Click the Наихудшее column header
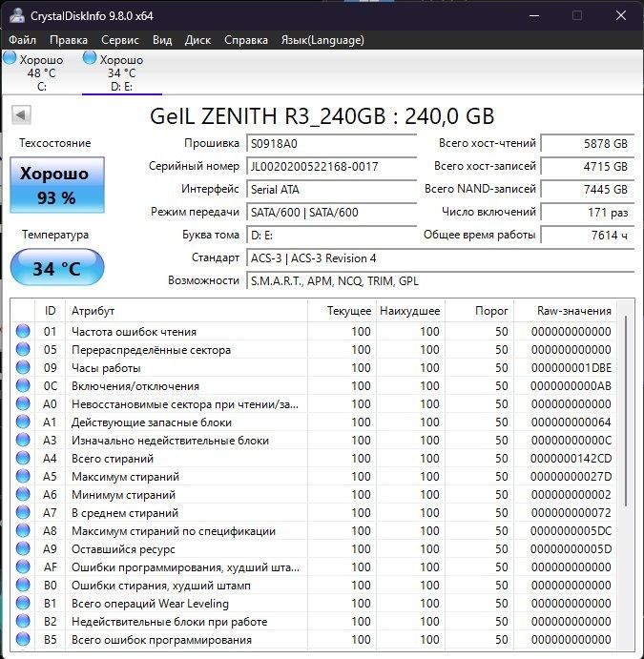 [x=410, y=311]
